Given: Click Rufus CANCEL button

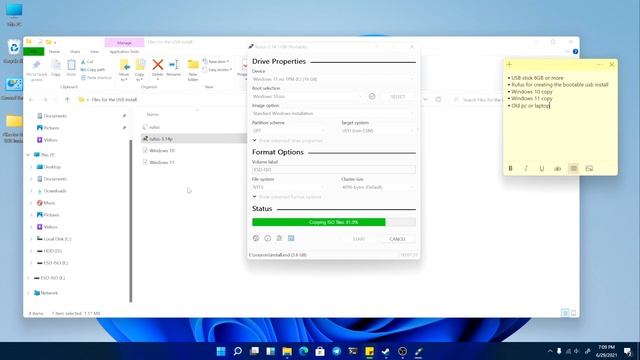Looking at the screenshot, I should click(398, 239).
